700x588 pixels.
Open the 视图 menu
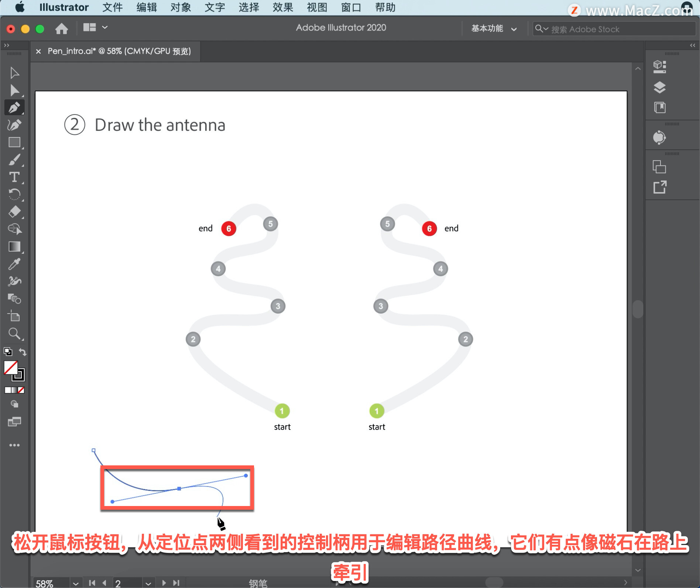[317, 7]
